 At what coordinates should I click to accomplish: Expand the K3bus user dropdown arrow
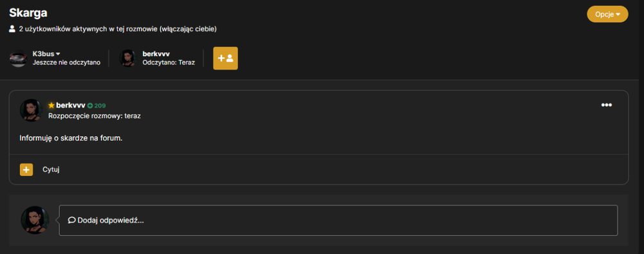(x=58, y=54)
